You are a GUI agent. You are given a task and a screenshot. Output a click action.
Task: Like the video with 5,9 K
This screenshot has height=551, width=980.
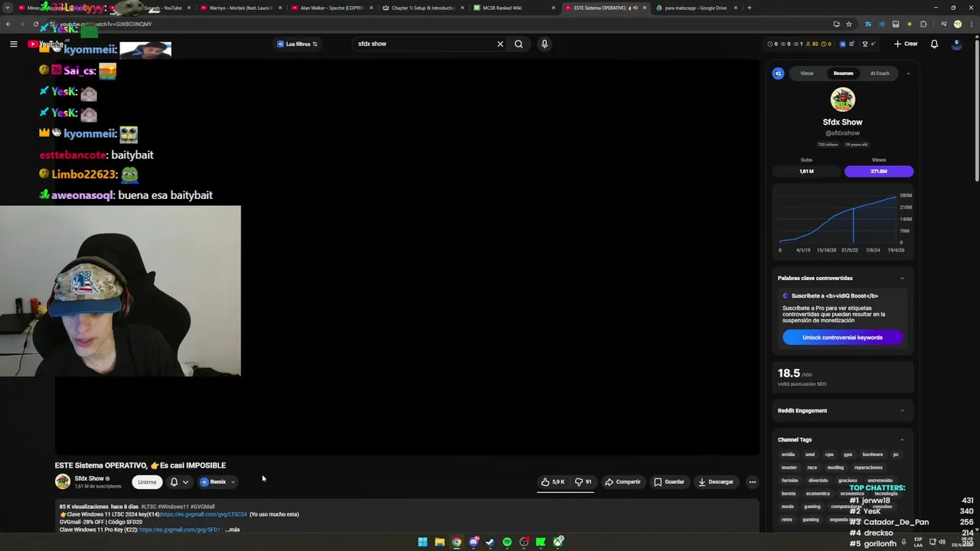(x=553, y=482)
